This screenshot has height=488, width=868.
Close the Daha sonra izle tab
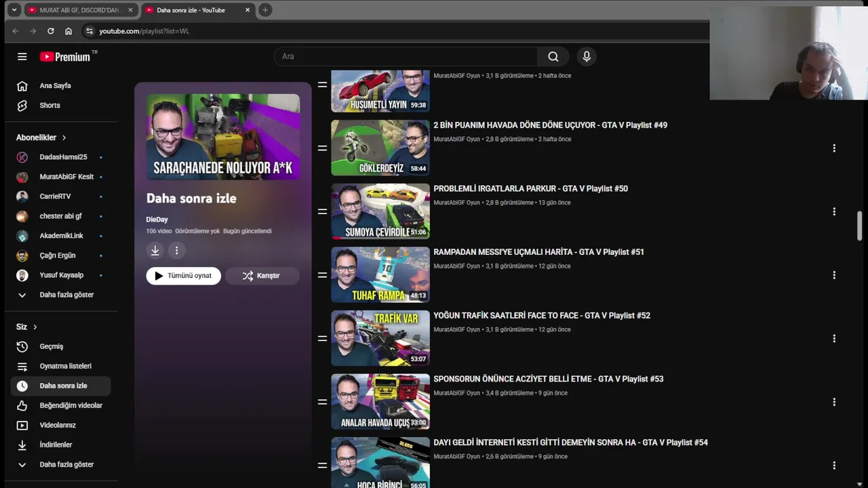tap(248, 10)
